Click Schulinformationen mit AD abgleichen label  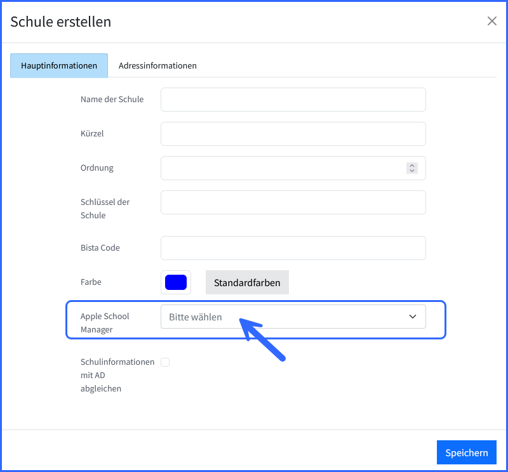(117, 375)
